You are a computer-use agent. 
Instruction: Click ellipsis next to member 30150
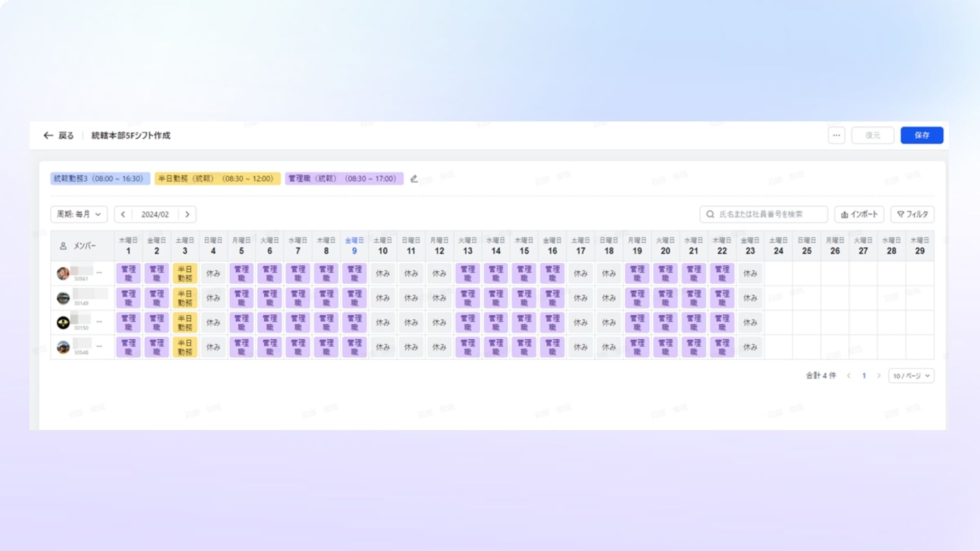click(x=99, y=322)
